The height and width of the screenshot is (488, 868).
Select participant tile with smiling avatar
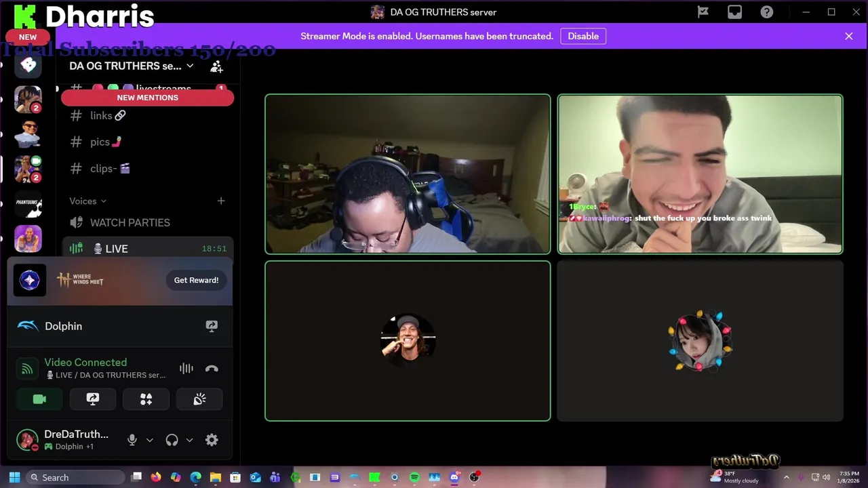[408, 341]
